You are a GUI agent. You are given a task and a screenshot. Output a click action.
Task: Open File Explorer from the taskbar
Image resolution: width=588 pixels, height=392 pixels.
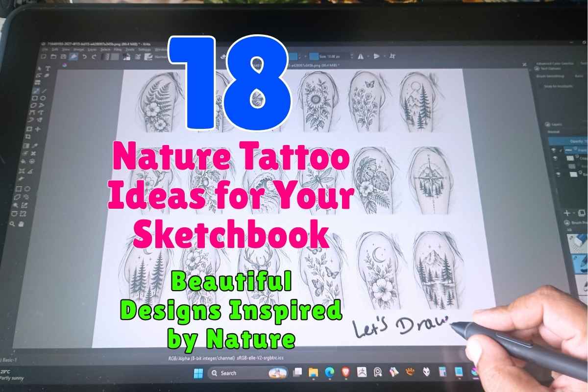coord(313,373)
